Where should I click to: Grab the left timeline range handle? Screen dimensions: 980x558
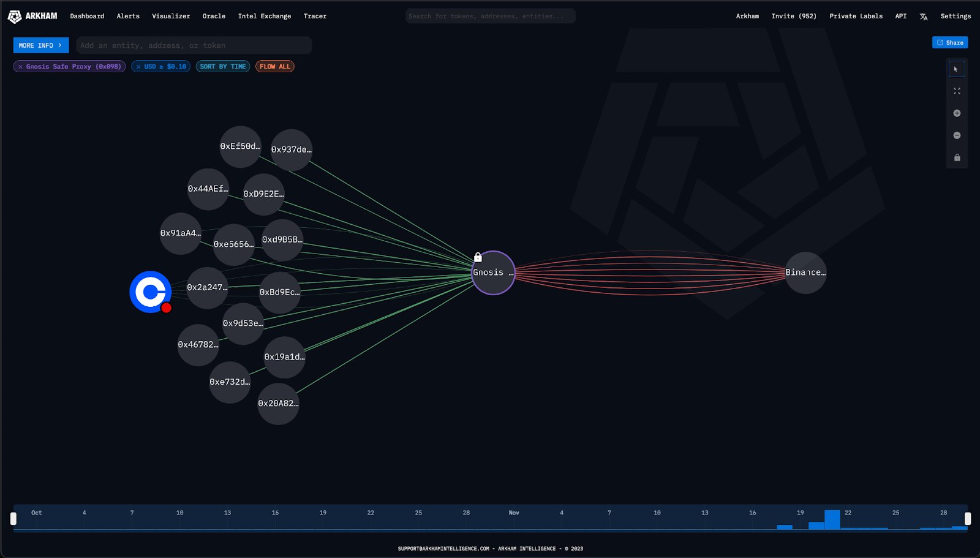pos(13,519)
